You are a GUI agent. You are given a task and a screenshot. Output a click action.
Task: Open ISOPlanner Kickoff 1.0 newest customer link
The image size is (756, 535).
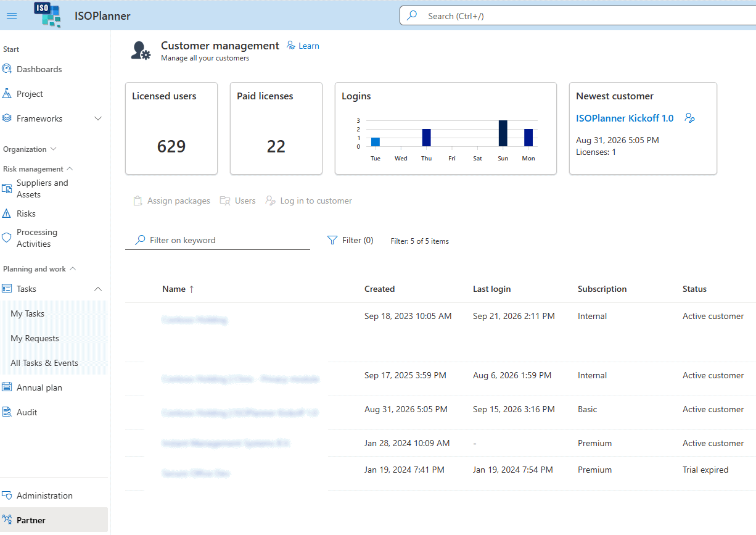[x=625, y=118]
